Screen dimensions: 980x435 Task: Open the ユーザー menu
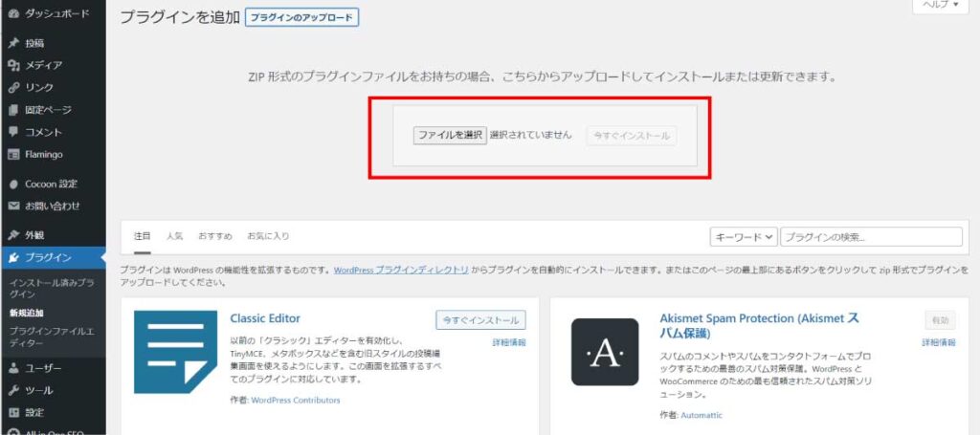pos(43,368)
